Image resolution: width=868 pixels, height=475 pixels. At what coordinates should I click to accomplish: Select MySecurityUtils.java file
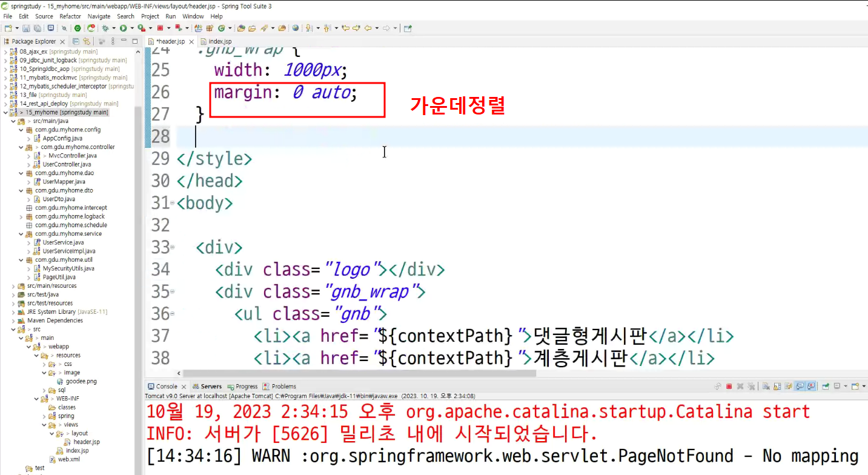coord(68,268)
